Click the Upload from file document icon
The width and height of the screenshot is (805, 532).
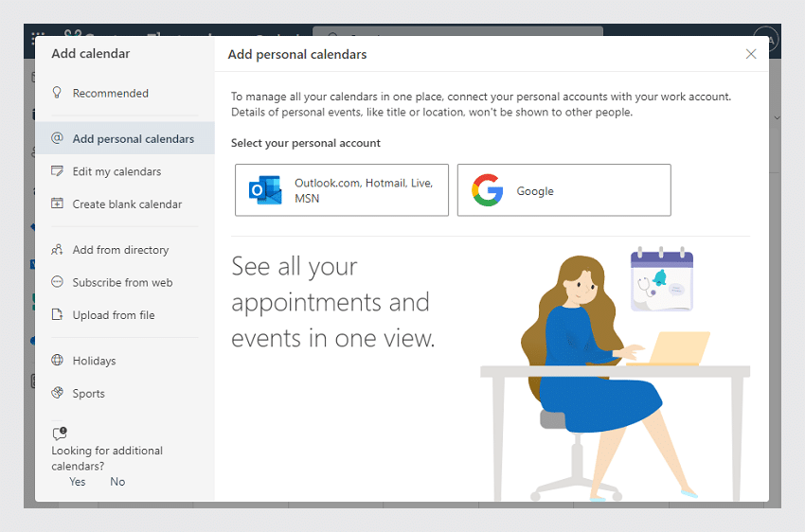click(57, 314)
